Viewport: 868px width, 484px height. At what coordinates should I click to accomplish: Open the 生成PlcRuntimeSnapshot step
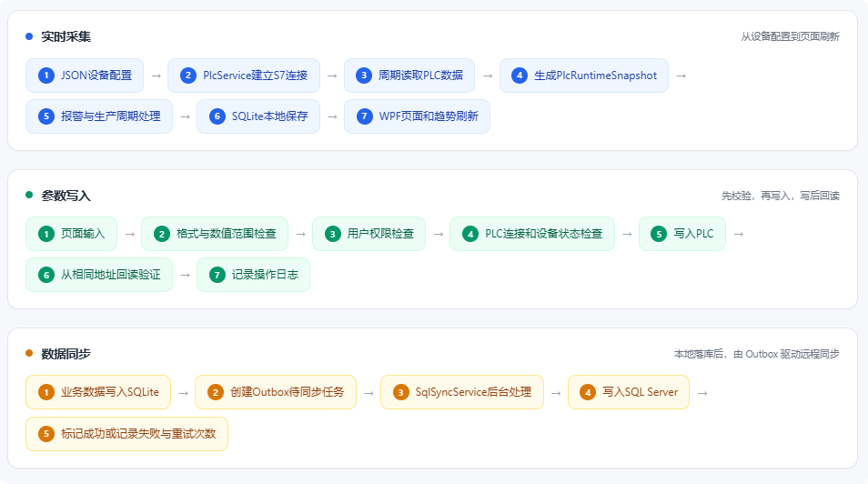[584, 76]
